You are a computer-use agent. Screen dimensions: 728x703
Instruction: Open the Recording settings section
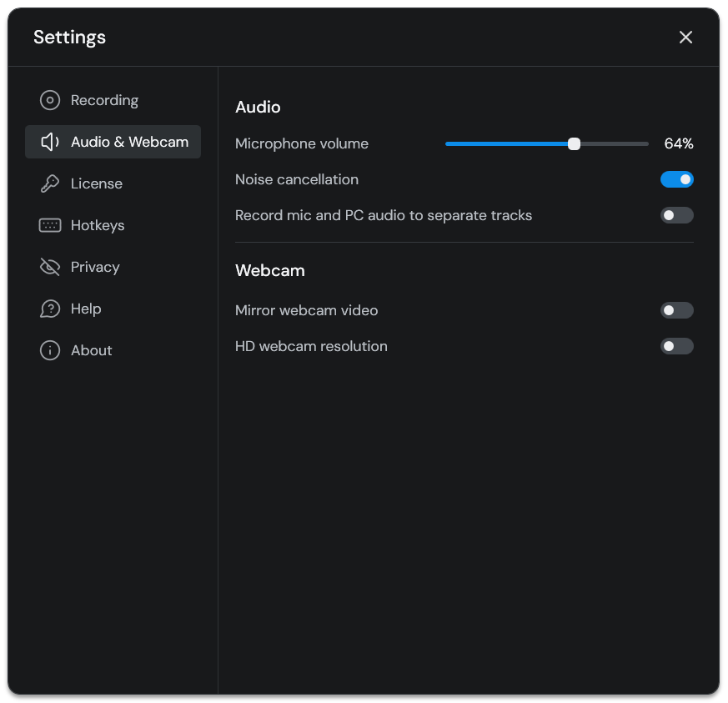104,100
